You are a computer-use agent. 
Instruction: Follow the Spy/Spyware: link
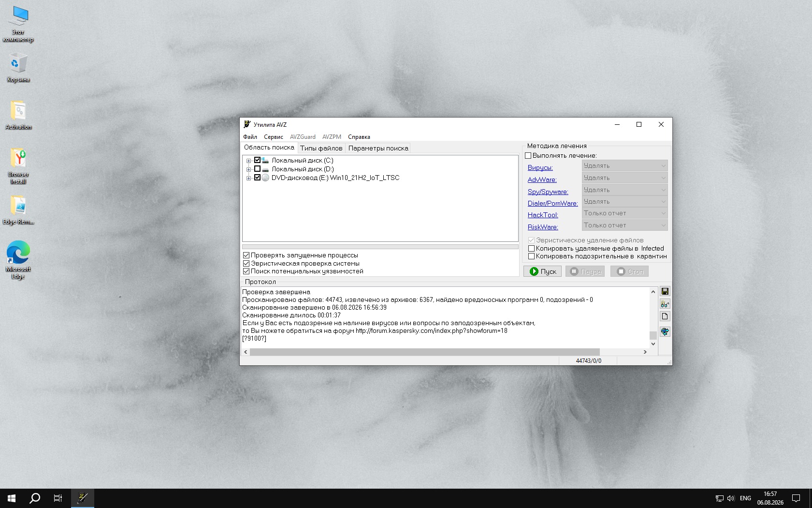(x=548, y=192)
